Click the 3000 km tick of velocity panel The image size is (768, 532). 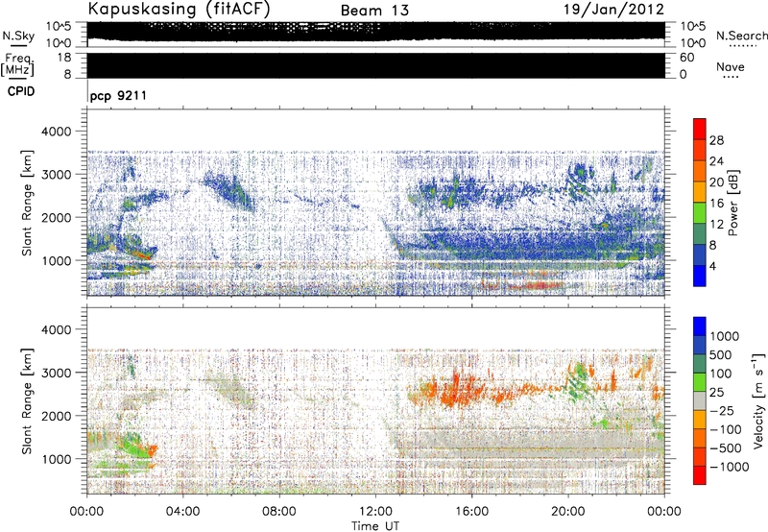59,373
